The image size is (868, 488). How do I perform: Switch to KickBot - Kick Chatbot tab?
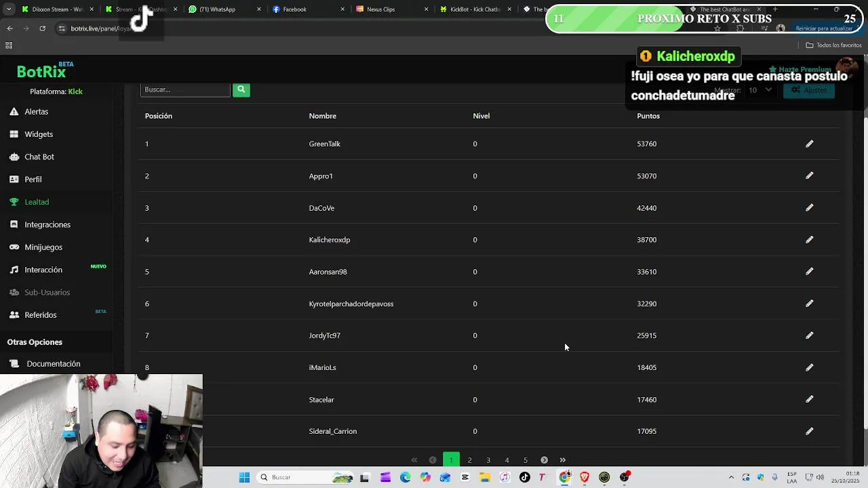pyautogui.click(x=476, y=9)
